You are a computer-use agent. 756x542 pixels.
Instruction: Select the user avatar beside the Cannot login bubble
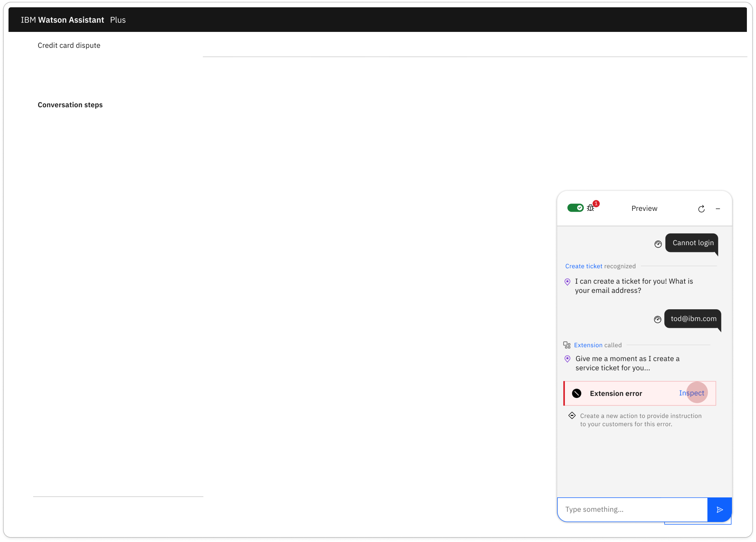pos(658,244)
